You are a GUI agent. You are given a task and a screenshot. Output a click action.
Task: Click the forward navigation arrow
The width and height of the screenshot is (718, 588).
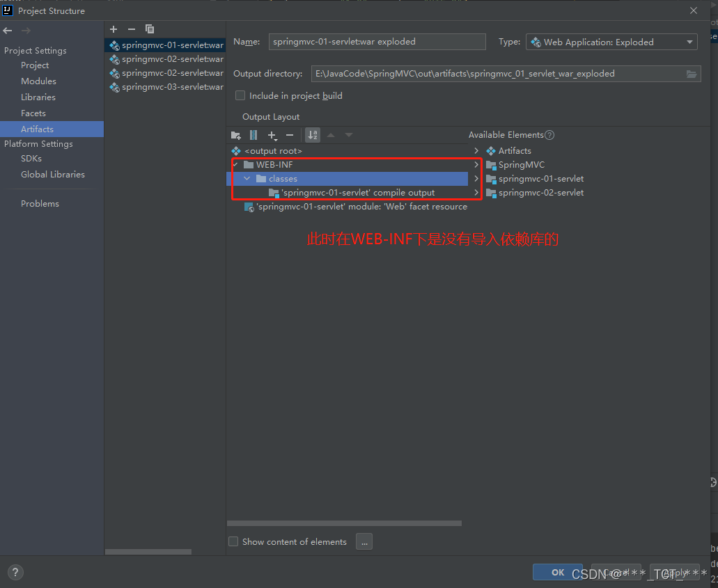pos(26,31)
